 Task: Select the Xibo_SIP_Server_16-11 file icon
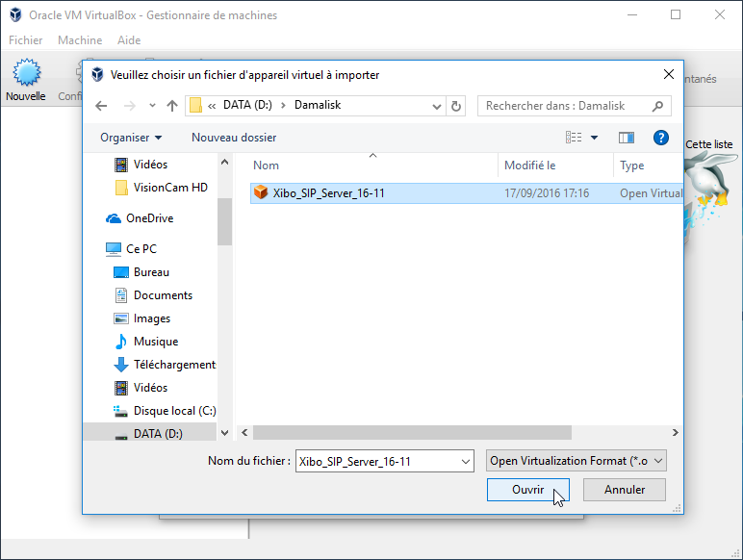click(x=261, y=192)
